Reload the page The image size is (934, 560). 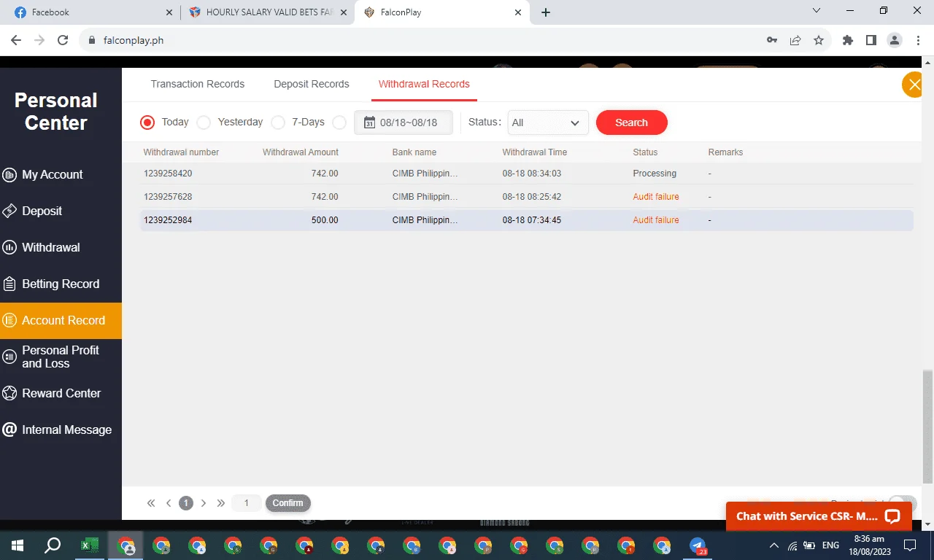[63, 40]
